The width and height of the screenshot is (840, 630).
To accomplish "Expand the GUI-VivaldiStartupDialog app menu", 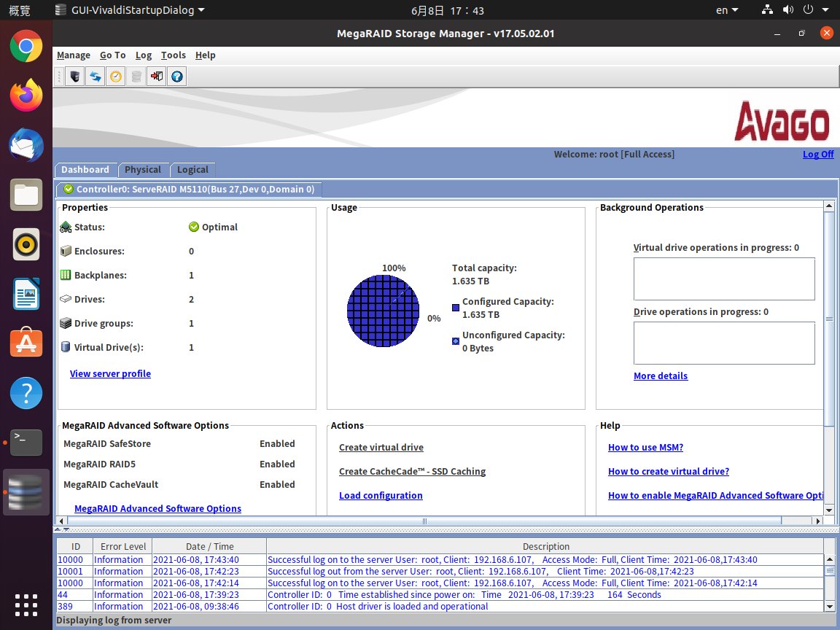I will (x=130, y=10).
